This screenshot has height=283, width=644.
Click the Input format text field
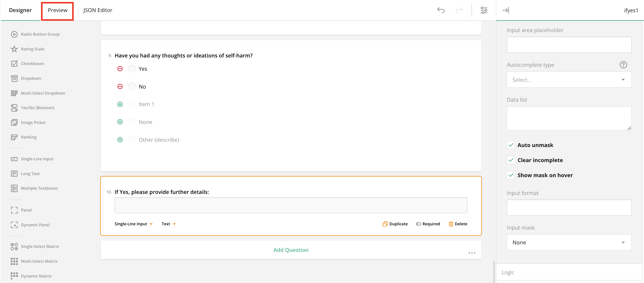coord(569,207)
